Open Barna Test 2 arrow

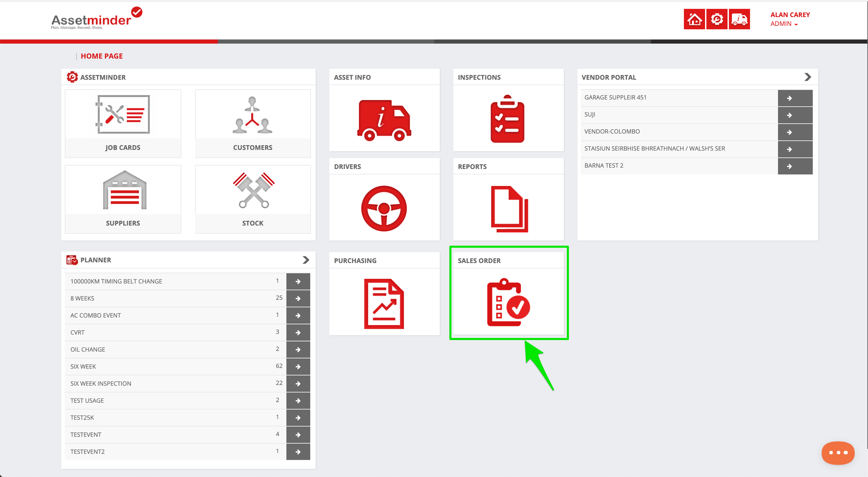[x=795, y=166]
